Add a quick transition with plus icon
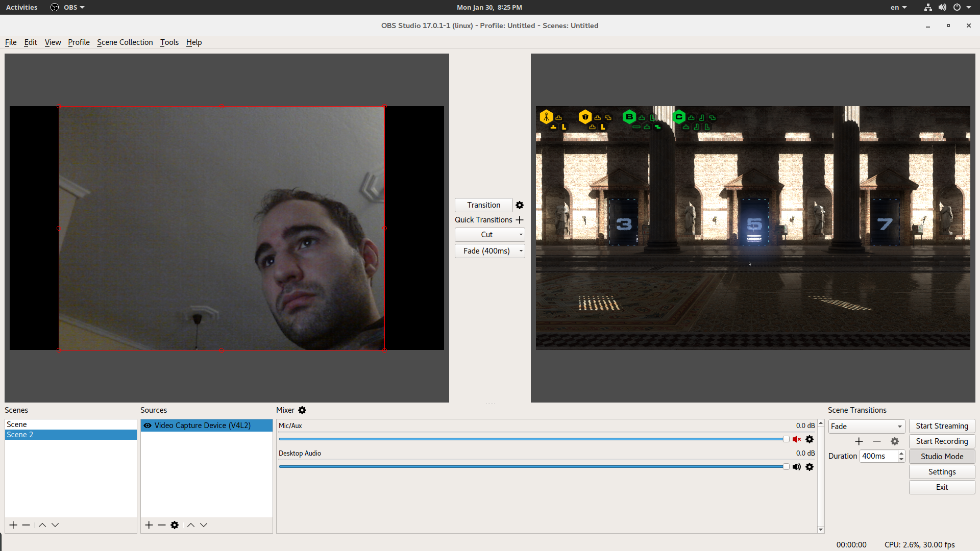 click(x=520, y=220)
